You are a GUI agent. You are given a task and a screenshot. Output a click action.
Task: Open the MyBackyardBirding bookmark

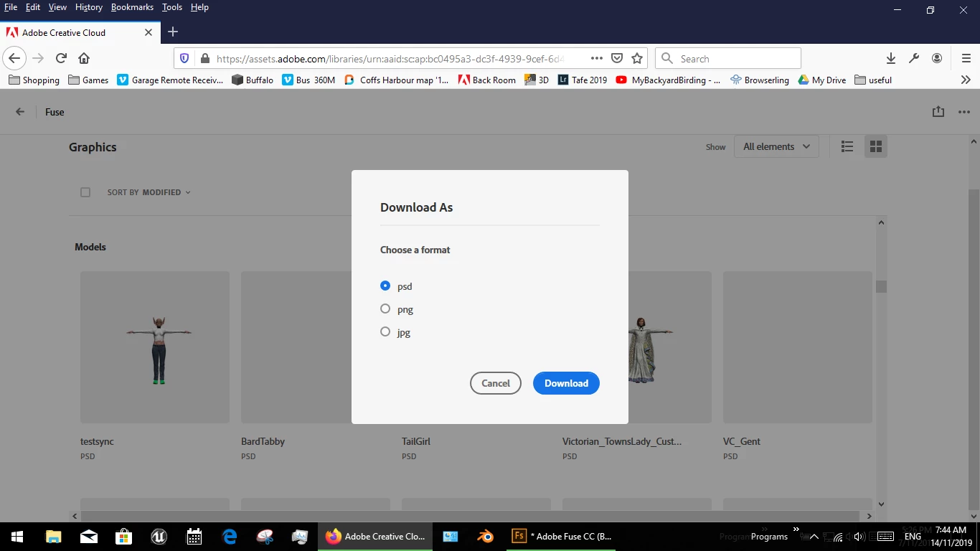click(668, 80)
